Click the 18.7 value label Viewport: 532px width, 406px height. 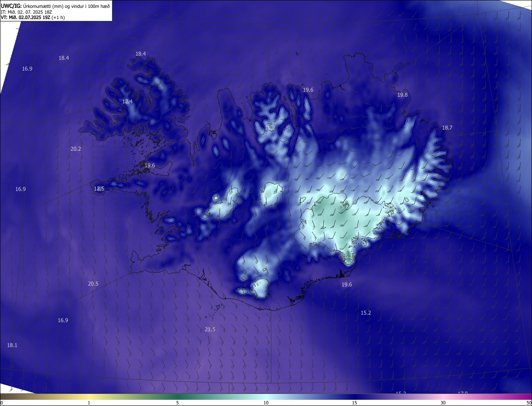pos(447,128)
